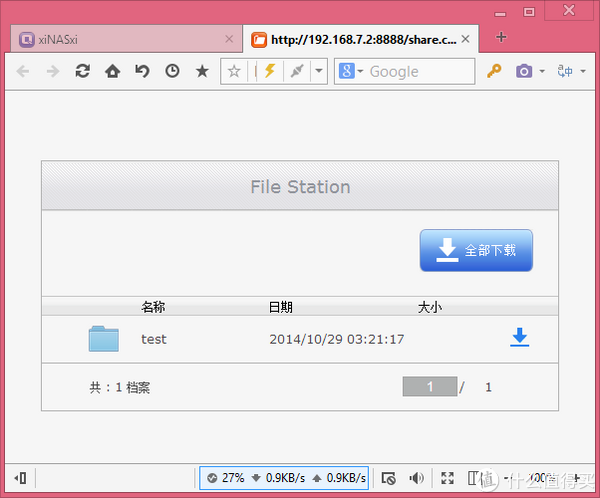Click the undo closed tab icon
The image size is (600, 498).
tap(142, 71)
